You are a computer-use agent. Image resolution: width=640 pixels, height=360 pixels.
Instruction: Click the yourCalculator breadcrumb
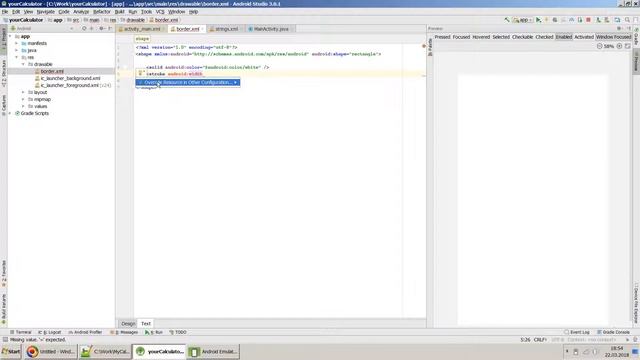(22, 20)
